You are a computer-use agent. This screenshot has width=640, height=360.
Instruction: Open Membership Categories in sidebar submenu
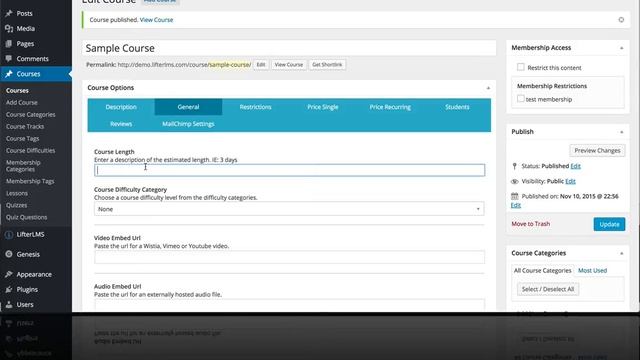23,166
